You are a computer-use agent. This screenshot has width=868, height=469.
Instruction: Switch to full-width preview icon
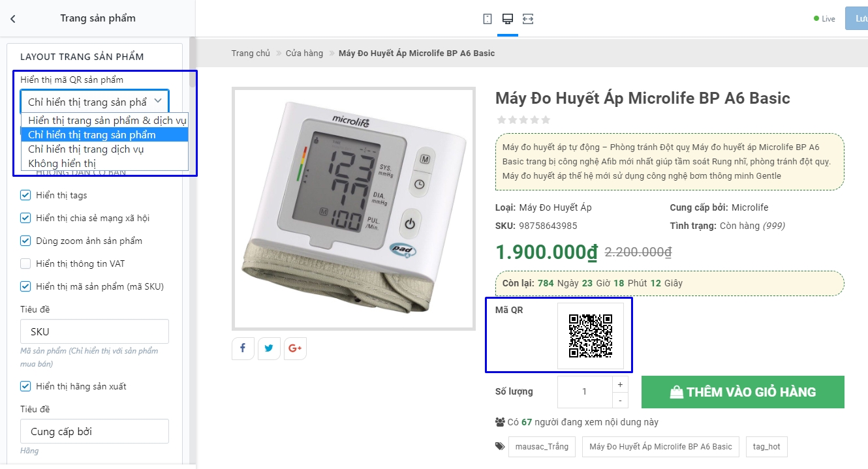coord(528,19)
